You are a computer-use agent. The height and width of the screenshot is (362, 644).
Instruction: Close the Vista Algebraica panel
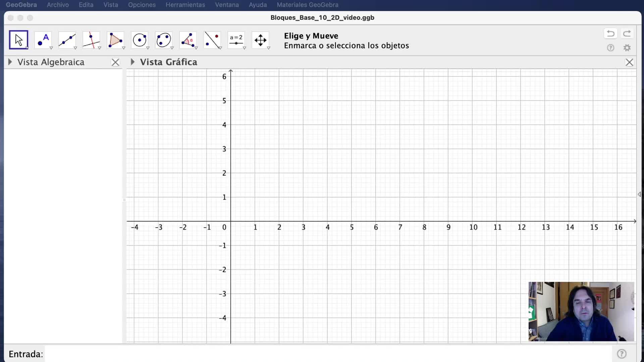pos(115,62)
